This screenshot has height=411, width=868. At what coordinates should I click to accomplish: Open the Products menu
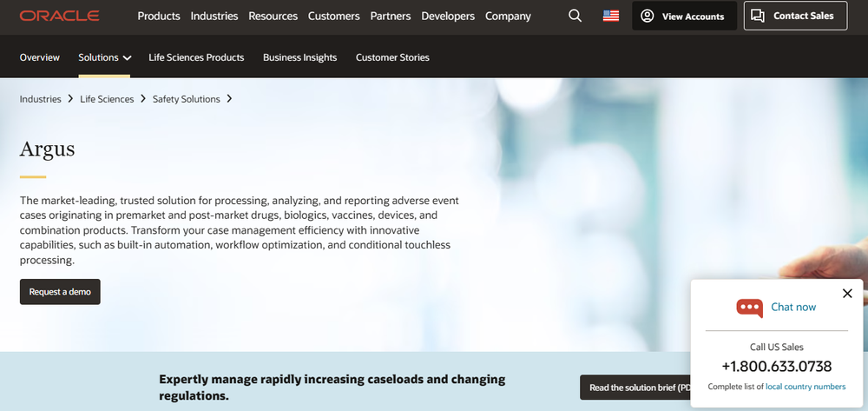click(x=159, y=16)
